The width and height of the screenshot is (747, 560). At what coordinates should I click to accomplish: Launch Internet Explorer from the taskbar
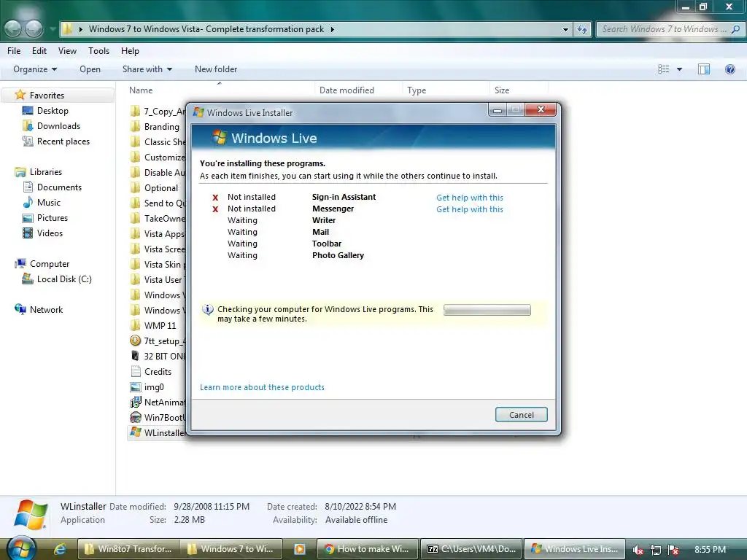click(60, 549)
